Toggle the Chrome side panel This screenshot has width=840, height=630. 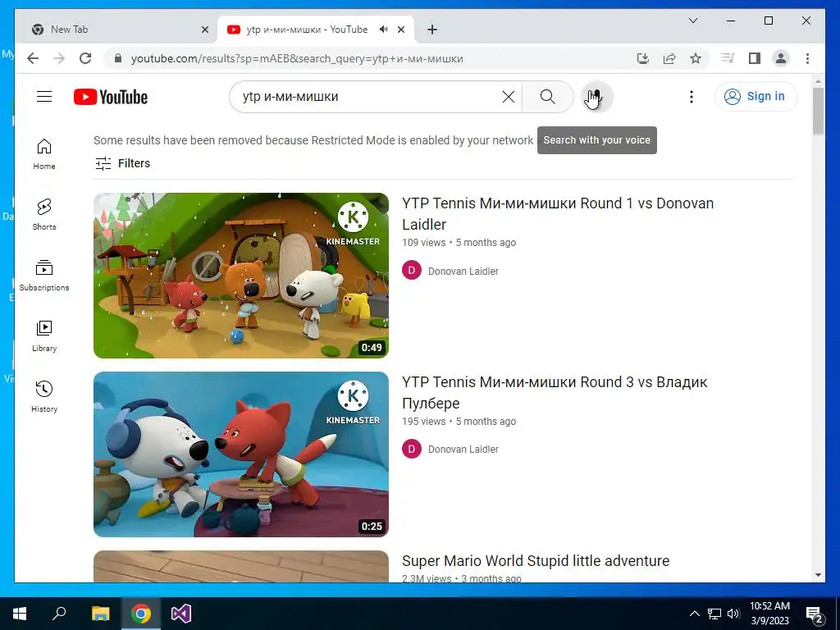pos(755,58)
